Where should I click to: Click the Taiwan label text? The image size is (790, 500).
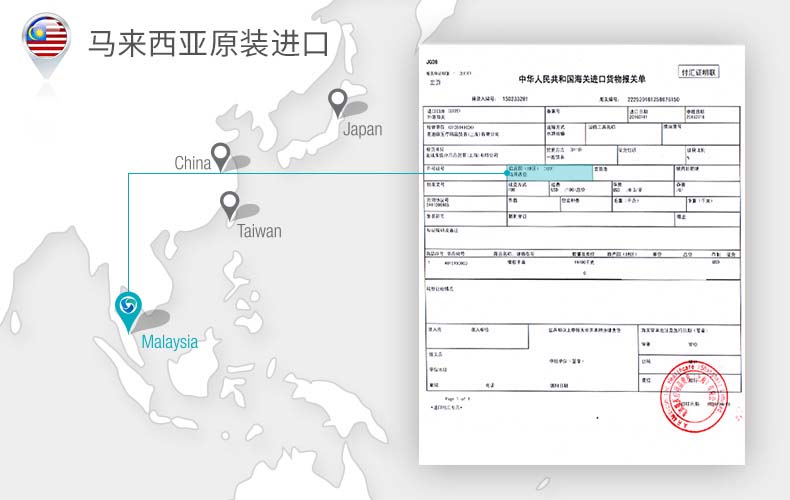tap(260, 232)
